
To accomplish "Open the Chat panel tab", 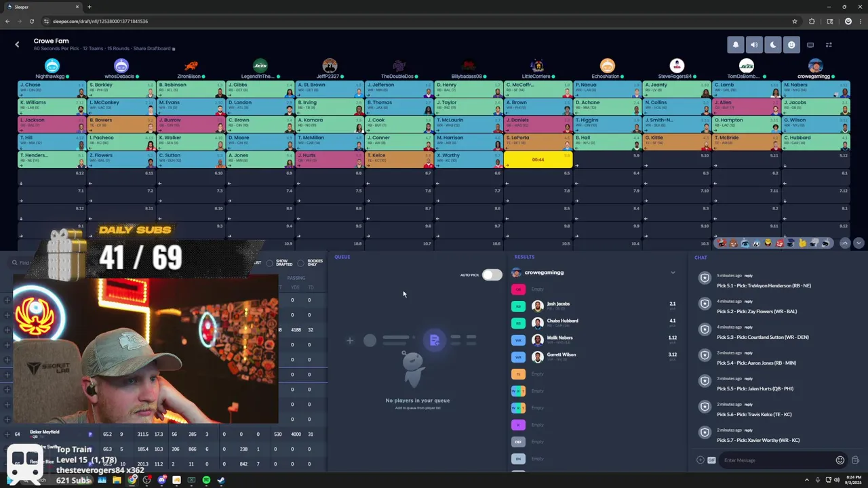I will tap(701, 258).
